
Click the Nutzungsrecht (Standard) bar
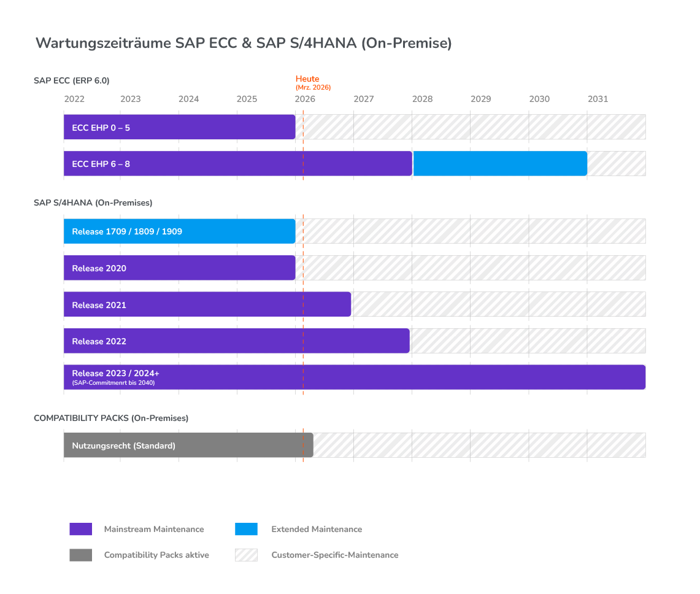[188, 445]
